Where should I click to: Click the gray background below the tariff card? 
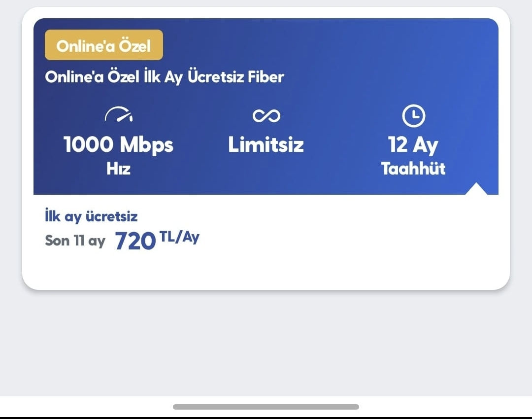tap(266, 340)
